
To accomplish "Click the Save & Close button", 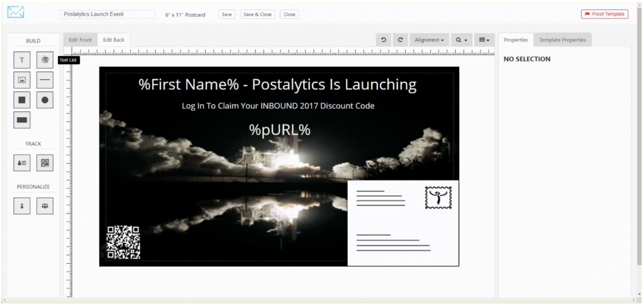I will point(257,14).
